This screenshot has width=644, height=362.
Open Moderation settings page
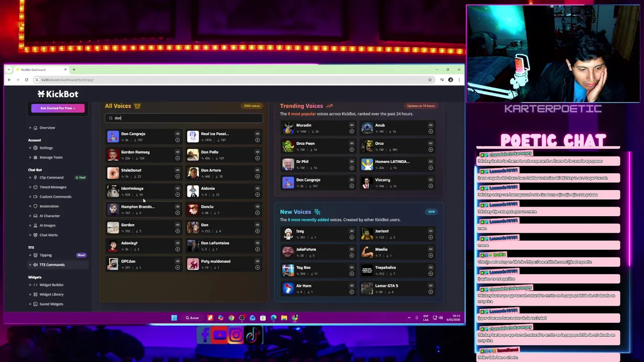49,206
